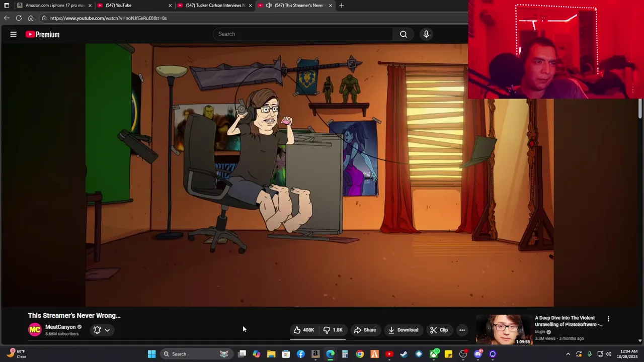644x362 pixels.
Task: Open the tab actions menu icon
Action: [7, 6]
